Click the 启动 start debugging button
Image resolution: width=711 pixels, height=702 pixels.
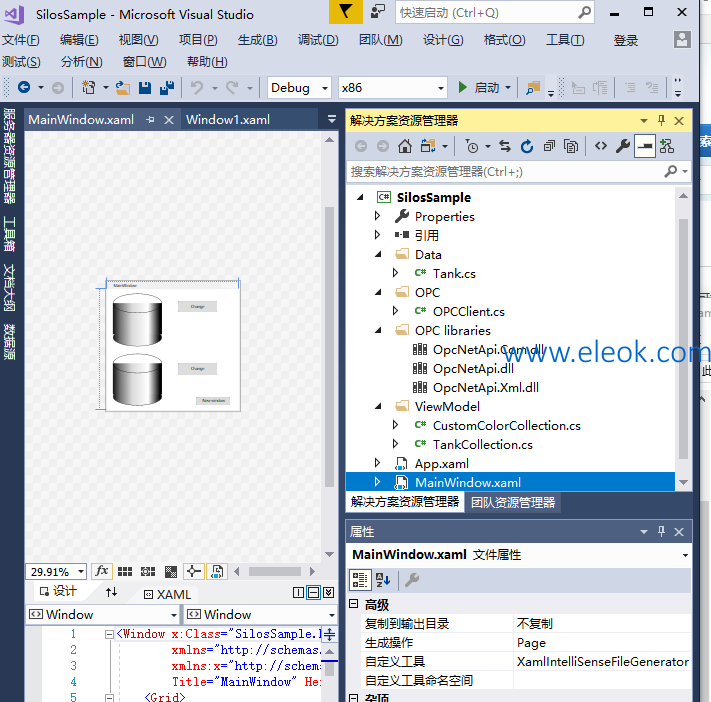pos(479,88)
